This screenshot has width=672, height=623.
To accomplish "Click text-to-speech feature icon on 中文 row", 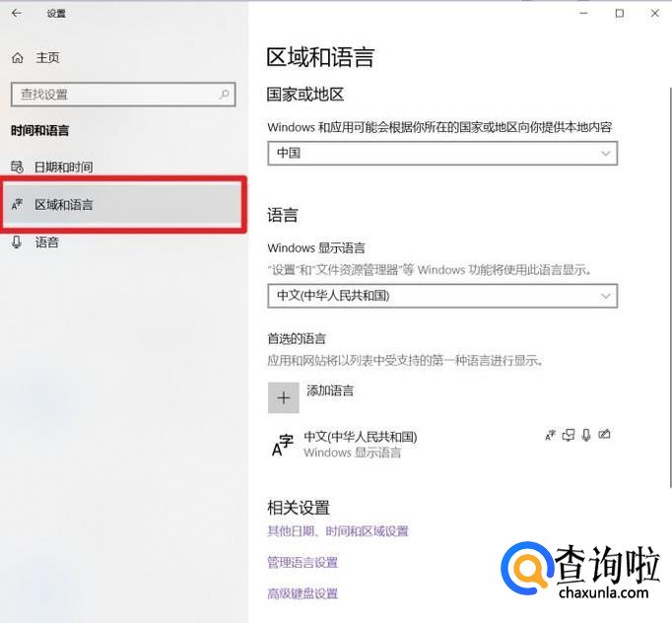I will click(x=569, y=435).
